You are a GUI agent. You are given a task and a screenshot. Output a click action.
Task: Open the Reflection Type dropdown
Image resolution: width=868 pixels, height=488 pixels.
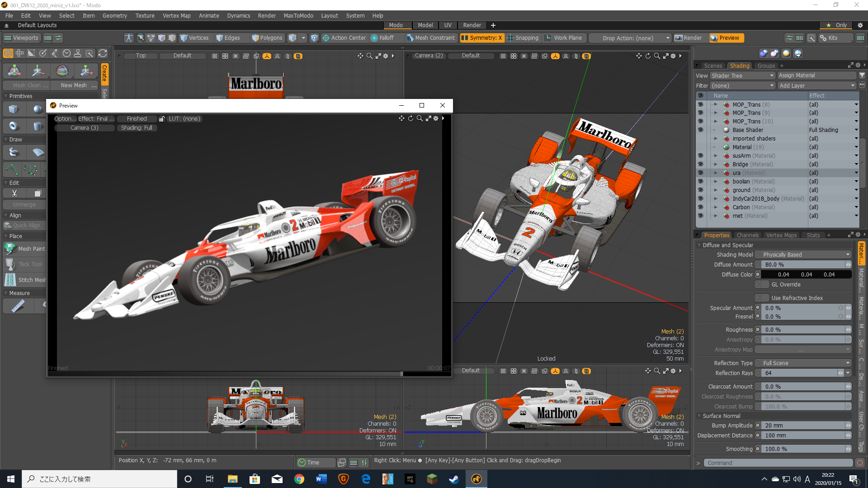point(807,363)
